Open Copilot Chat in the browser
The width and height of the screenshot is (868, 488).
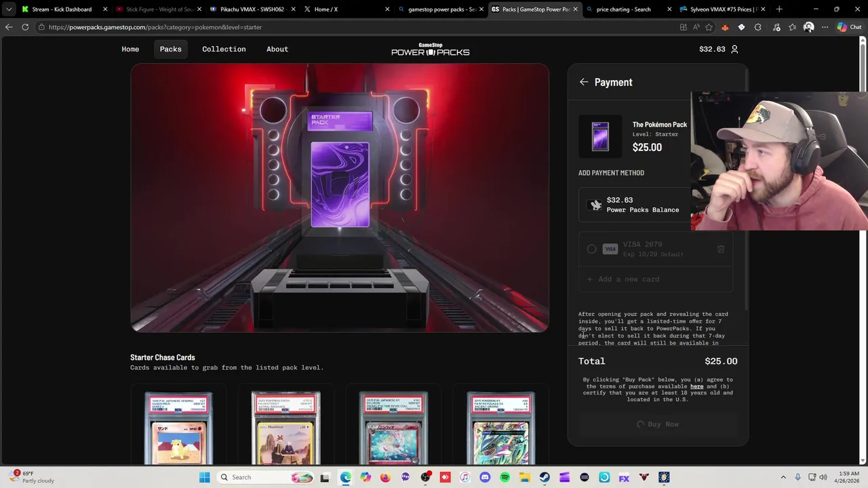(x=849, y=27)
